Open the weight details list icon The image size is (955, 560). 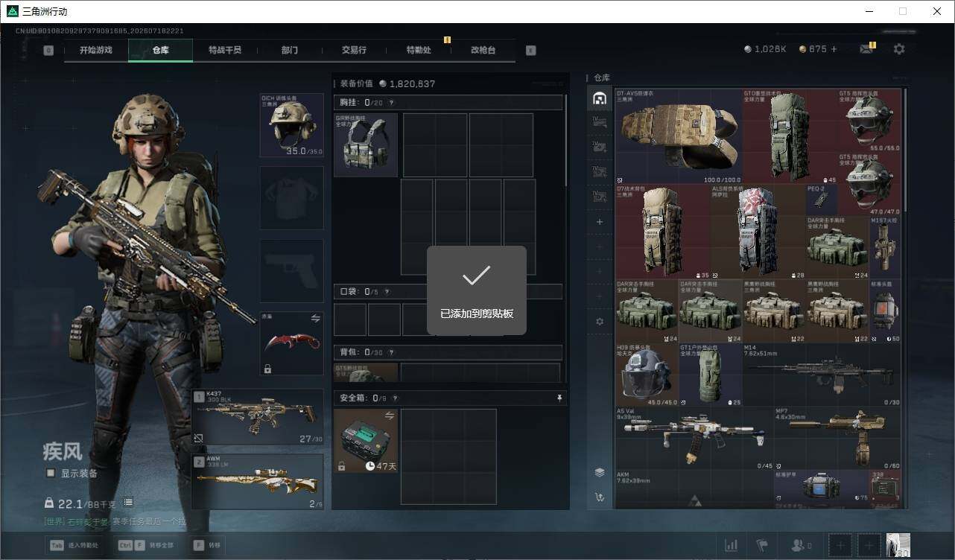128,503
